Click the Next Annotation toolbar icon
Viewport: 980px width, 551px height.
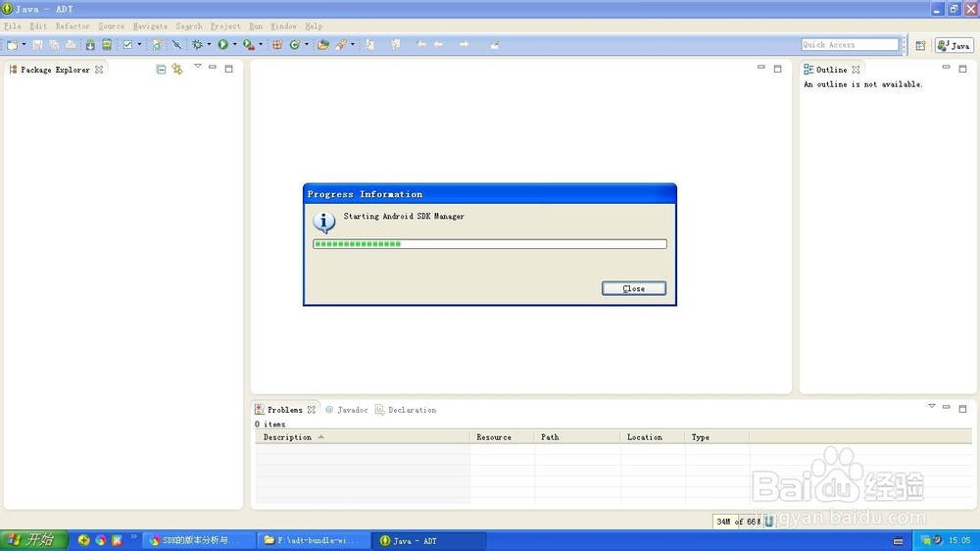[370, 44]
